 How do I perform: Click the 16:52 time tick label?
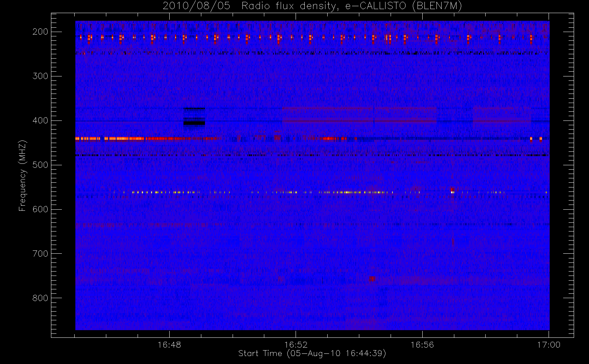(296, 345)
